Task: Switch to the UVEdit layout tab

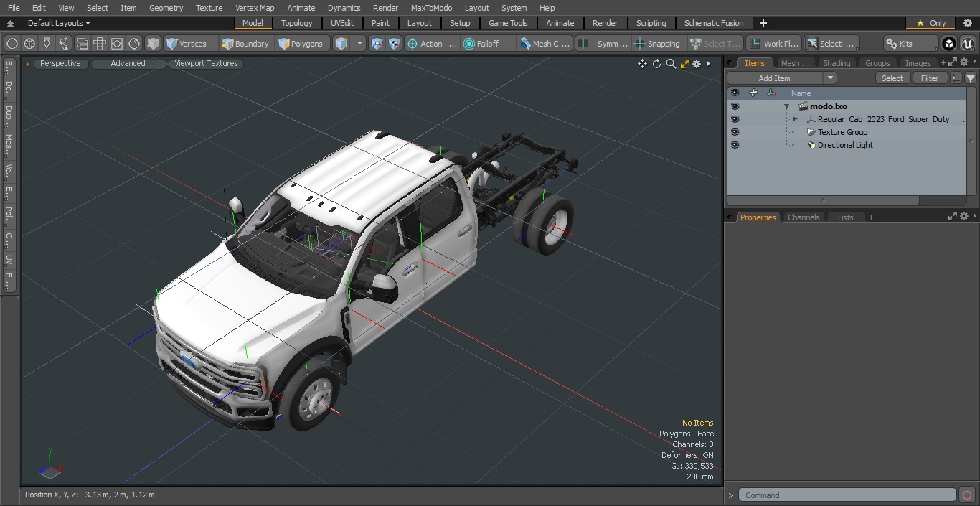Action: [x=341, y=23]
